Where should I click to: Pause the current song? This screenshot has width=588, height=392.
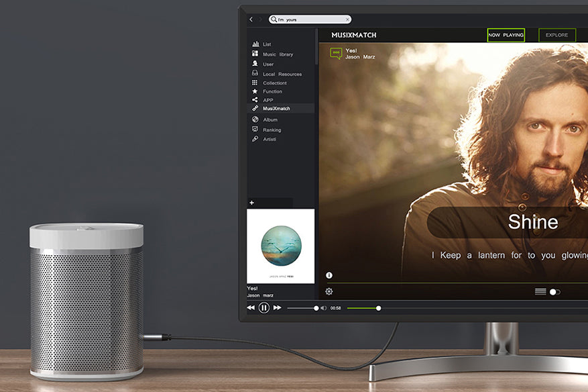(x=263, y=307)
